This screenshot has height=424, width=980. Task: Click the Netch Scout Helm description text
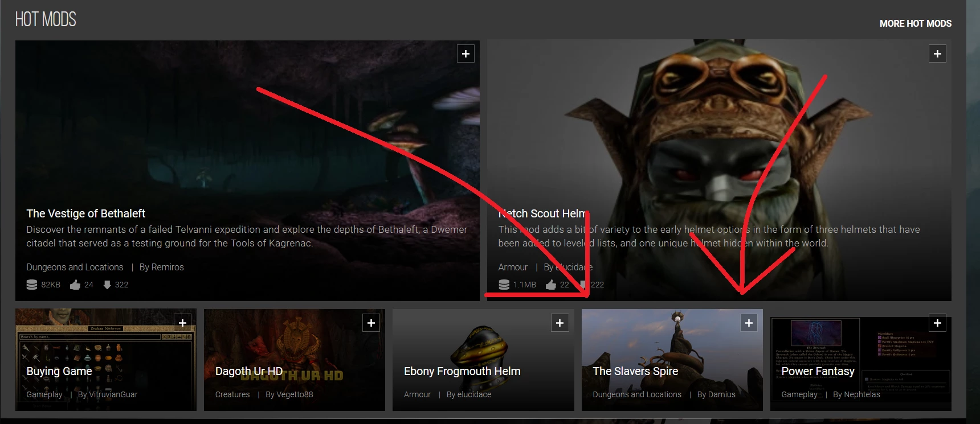click(x=709, y=236)
